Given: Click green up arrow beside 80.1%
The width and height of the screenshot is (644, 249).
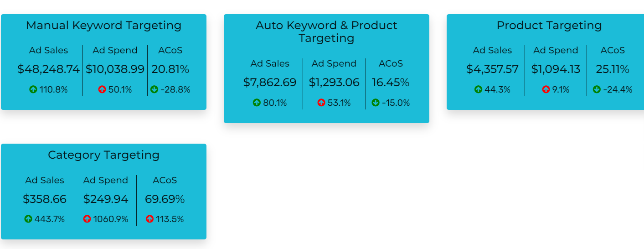Looking at the screenshot, I should (x=257, y=103).
